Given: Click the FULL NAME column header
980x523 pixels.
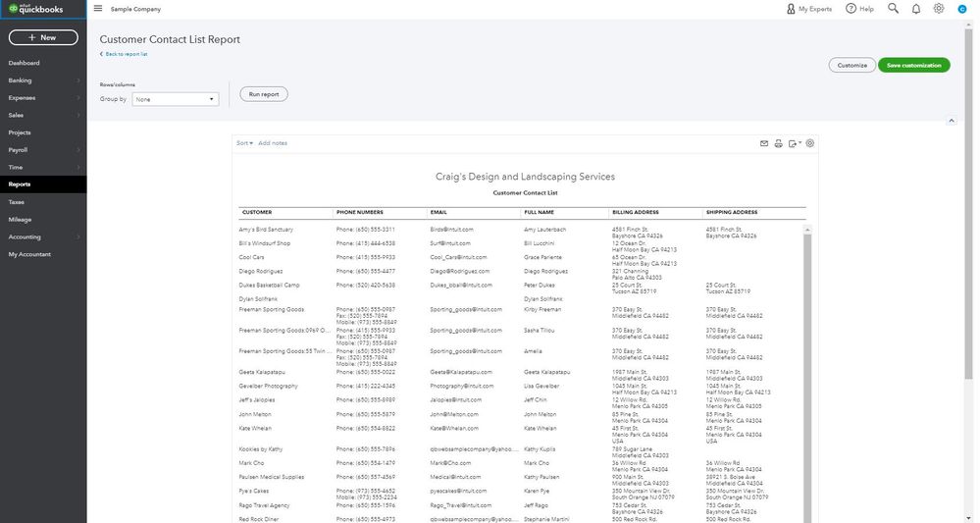Looking at the screenshot, I should click(x=539, y=213).
